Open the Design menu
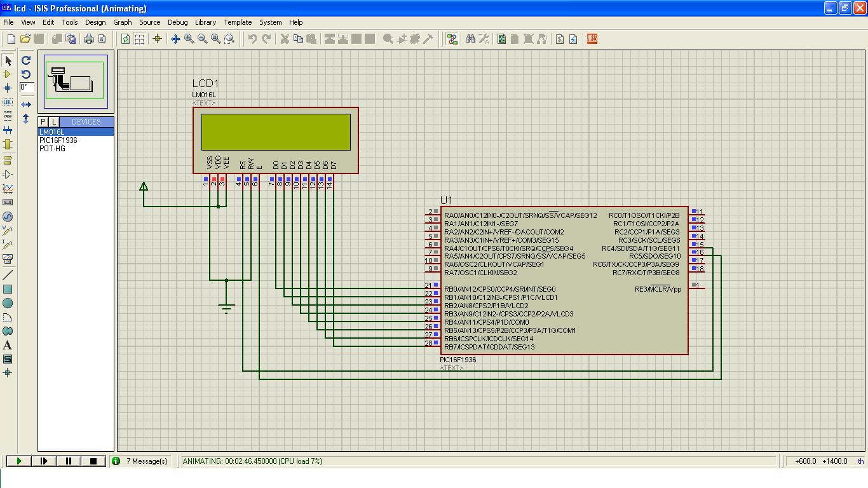This screenshot has height=488, width=868. (x=95, y=22)
